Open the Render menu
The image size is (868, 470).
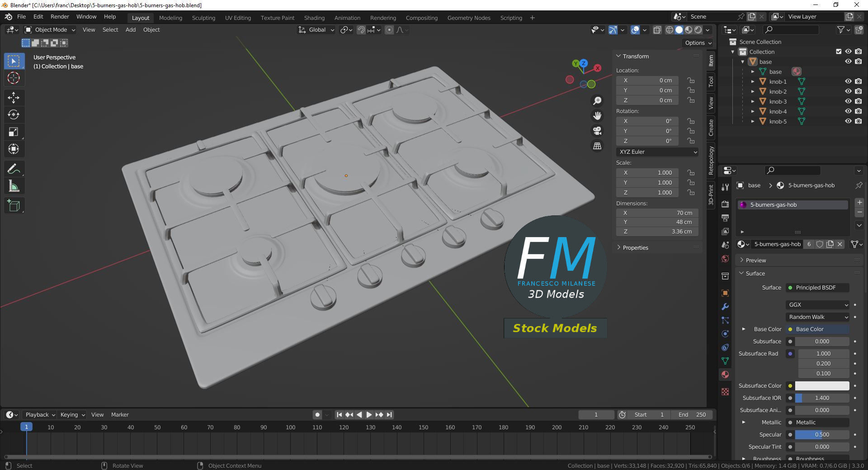60,17
